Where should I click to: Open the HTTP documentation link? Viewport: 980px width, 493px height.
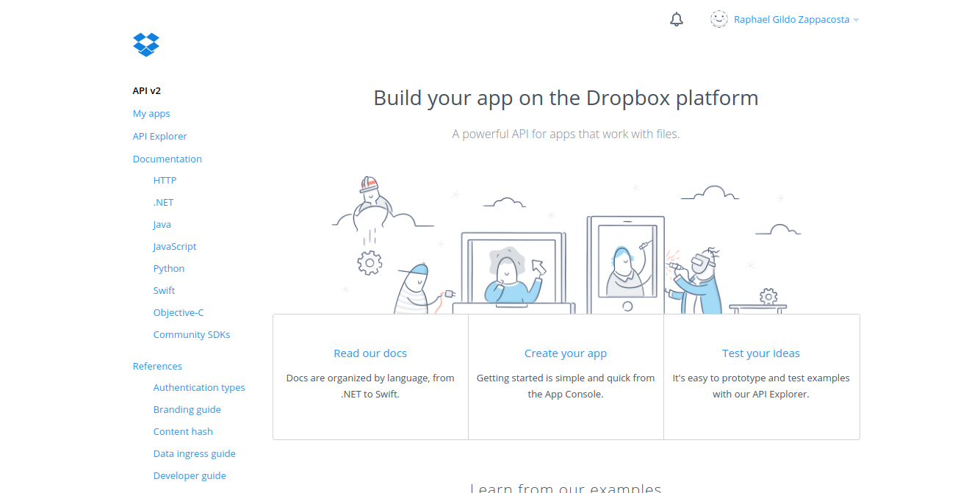coord(165,181)
